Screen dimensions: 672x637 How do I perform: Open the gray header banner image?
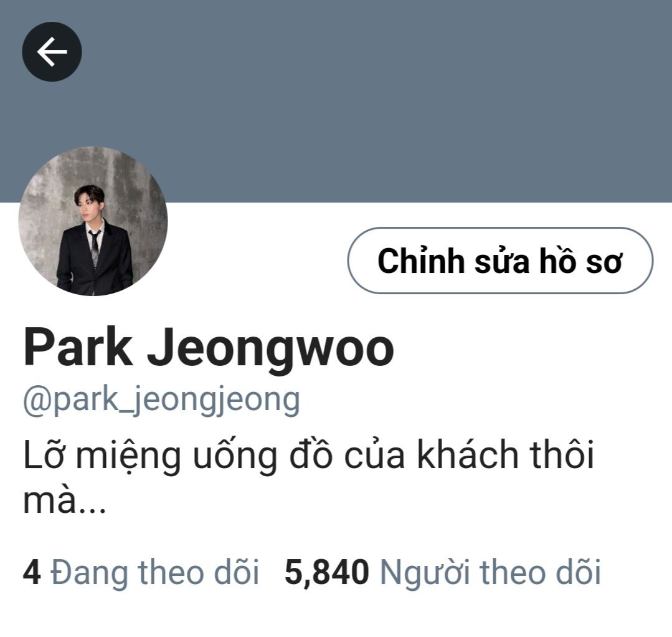[336, 101]
